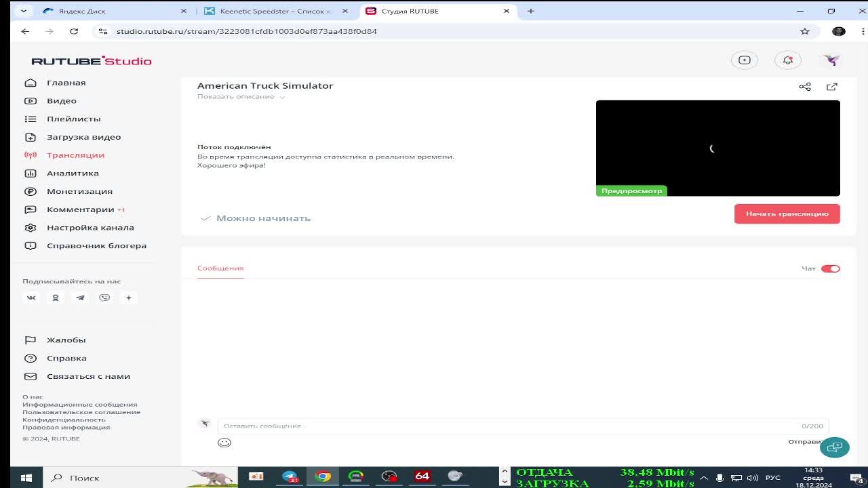Open Пользовательское соглашение footer link
Viewport: 868px width, 488px height.
coord(81,412)
